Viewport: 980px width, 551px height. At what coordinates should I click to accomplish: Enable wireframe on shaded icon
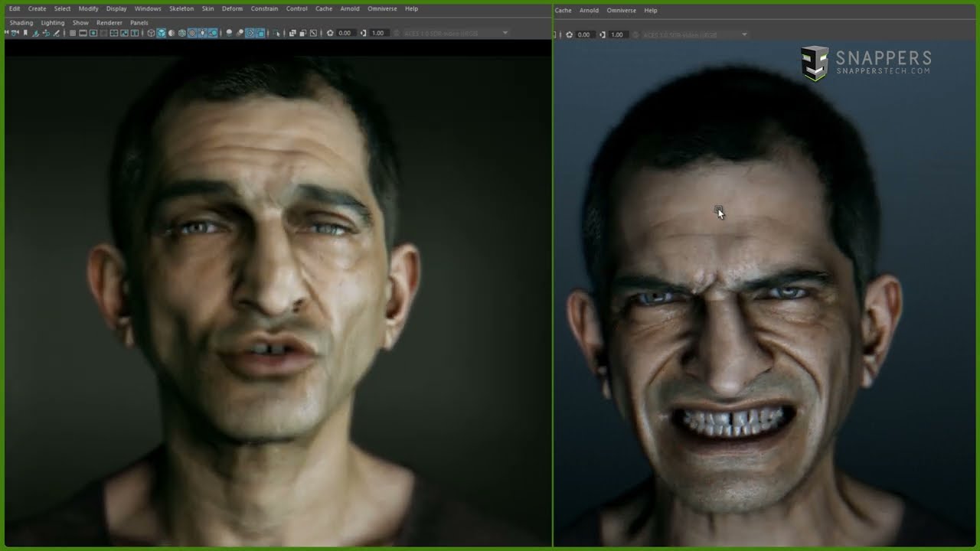tap(181, 33)
